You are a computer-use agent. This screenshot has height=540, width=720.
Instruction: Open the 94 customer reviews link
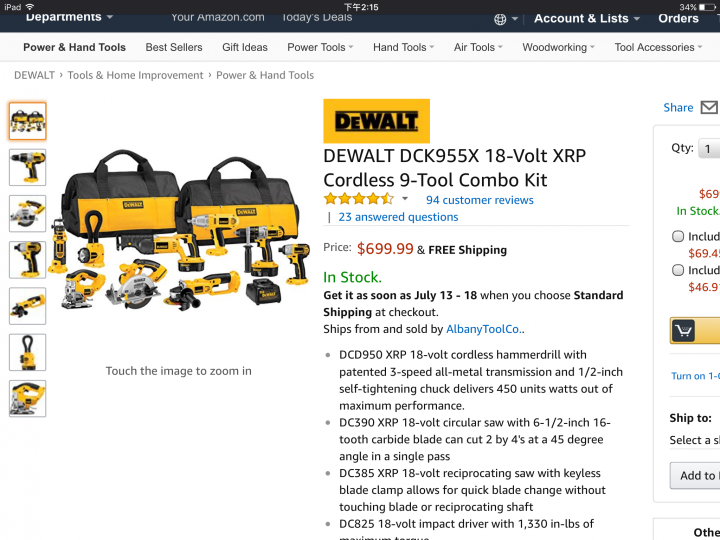point(479,200)
